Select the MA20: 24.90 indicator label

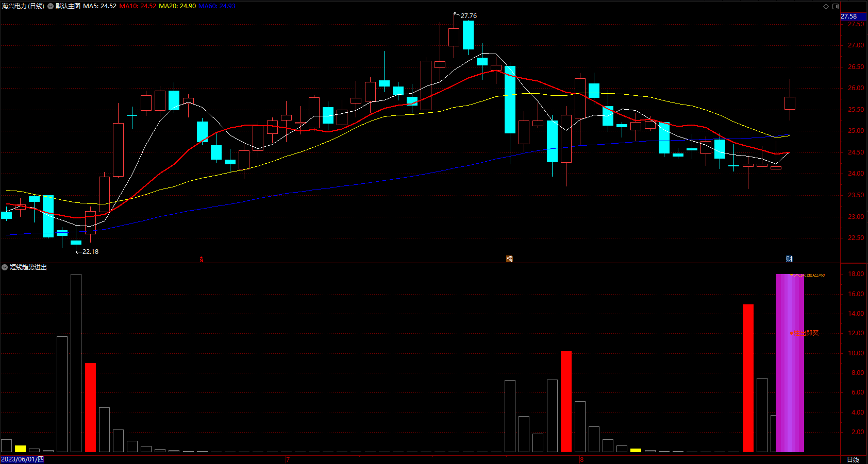point(177,6)
